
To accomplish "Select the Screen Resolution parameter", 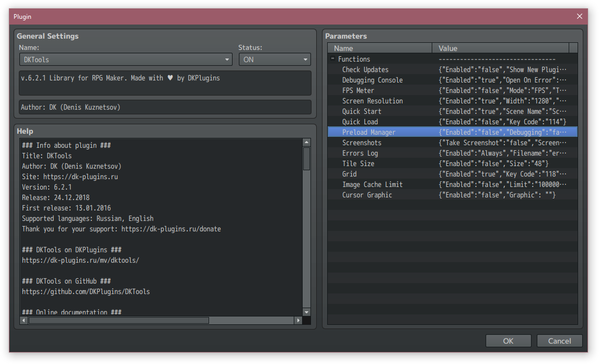I will tap(452, 101).
